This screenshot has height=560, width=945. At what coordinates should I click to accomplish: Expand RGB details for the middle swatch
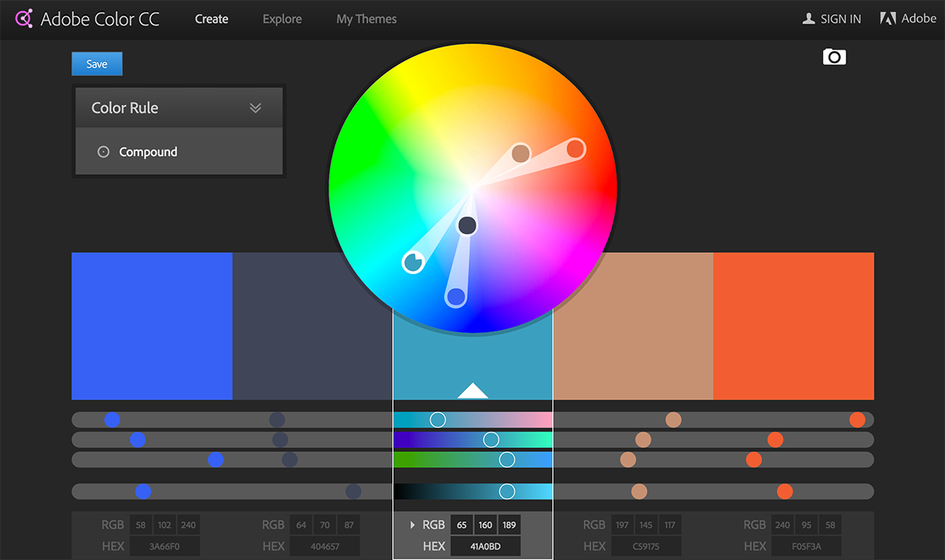click(x=413, y=524)
